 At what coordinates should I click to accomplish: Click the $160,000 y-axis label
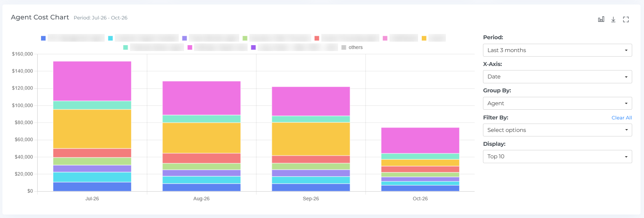click(23, 54)
